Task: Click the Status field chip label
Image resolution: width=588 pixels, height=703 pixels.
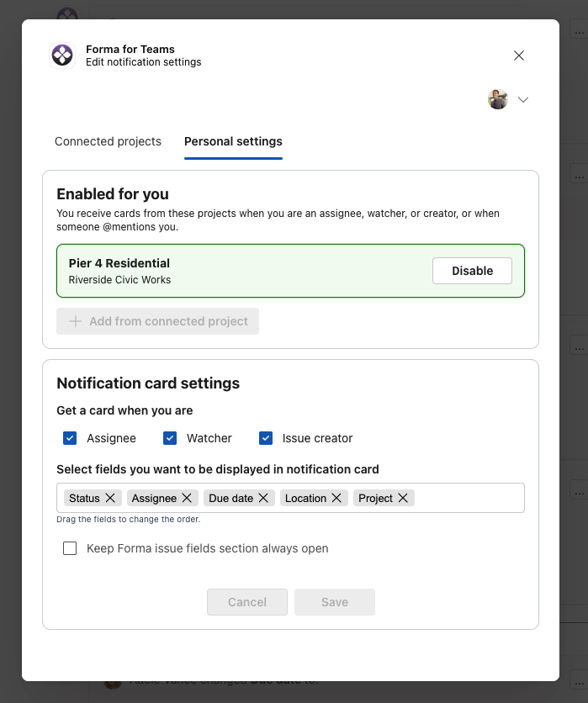Action: (84, 498)
